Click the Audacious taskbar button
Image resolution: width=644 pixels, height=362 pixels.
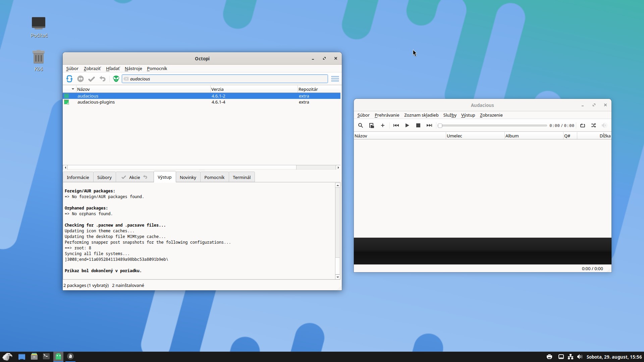tap(70, 357)
